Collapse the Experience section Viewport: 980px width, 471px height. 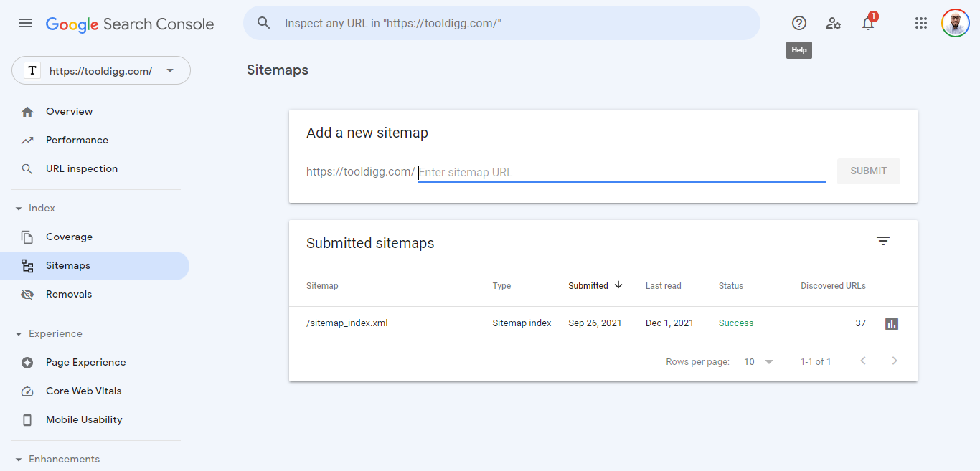pos(19,334)
